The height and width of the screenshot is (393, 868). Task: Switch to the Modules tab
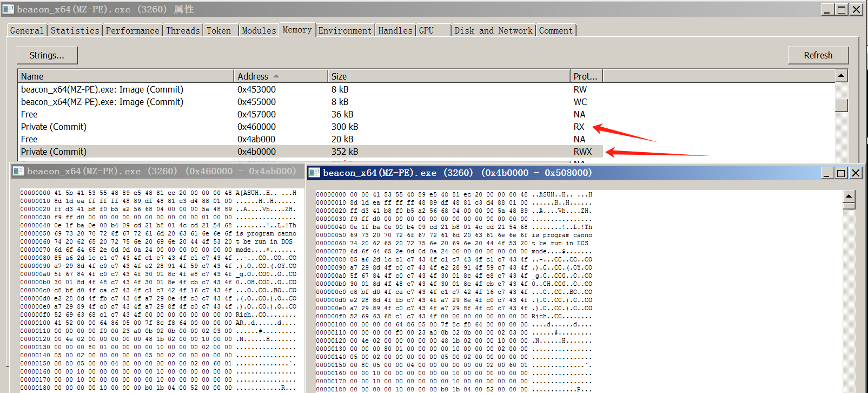click(x=259, y=30)
